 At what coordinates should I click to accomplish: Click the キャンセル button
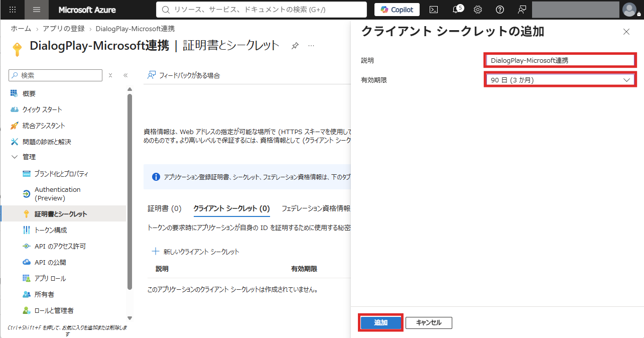tap(429, 322)
